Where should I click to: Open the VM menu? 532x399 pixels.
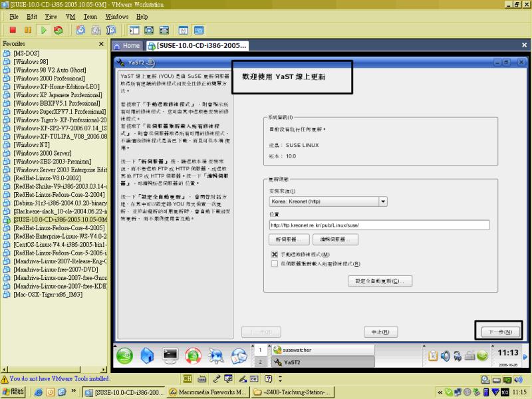[x=70, y=17]
